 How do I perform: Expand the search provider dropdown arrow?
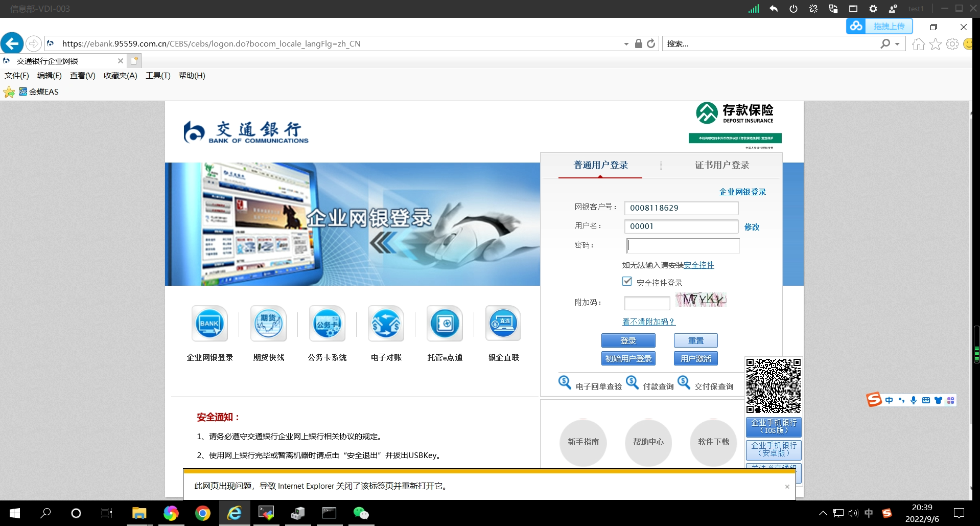(897, 44)
